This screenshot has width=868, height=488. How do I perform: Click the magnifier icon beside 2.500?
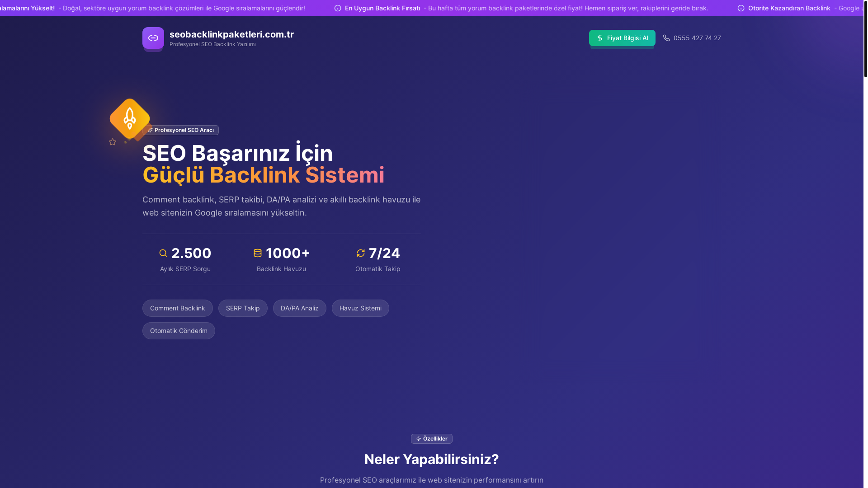click(x=163, y=253)
